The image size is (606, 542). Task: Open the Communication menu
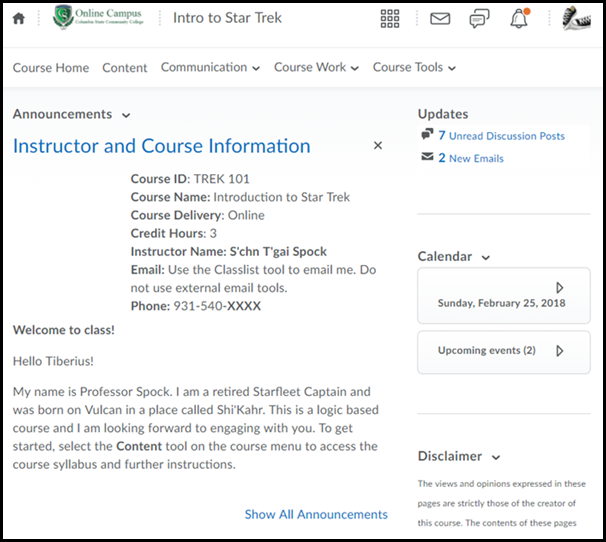(210, 67)
